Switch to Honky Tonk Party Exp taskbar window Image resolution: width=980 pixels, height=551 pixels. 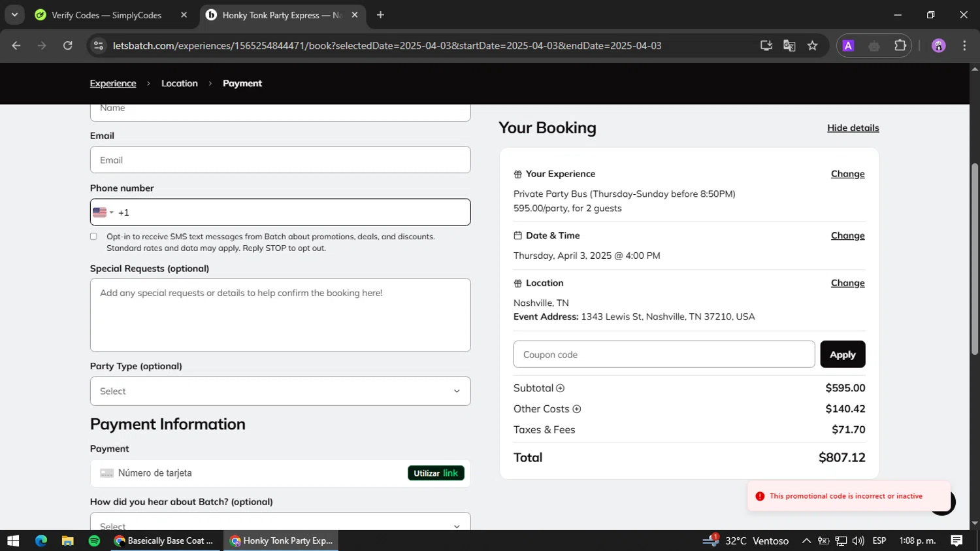coord(281,541)
